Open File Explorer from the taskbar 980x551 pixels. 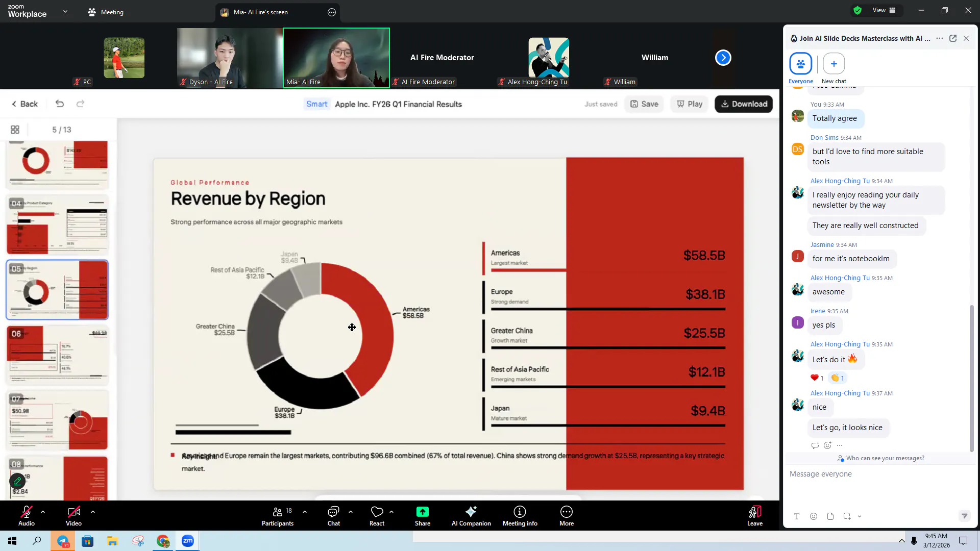tap(112, 541)
